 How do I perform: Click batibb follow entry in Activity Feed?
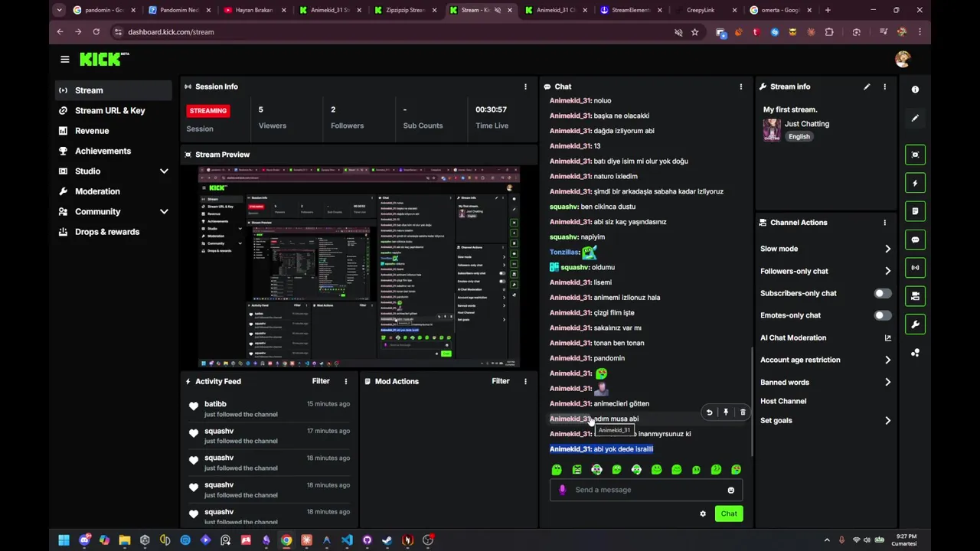[x=269, y=409]
